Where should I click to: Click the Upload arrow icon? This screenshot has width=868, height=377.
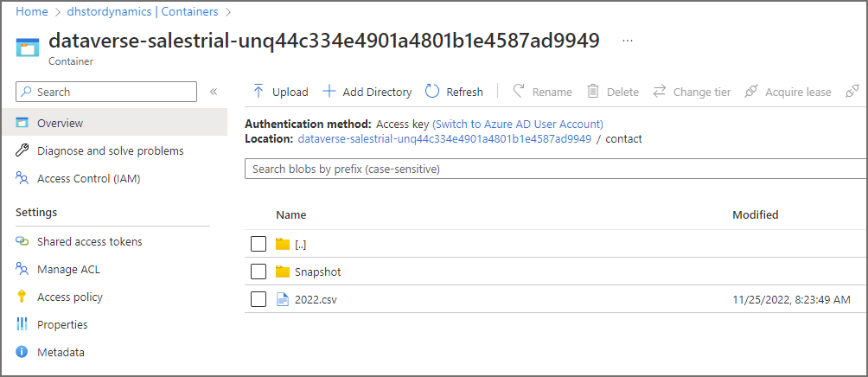coord(258,92)
